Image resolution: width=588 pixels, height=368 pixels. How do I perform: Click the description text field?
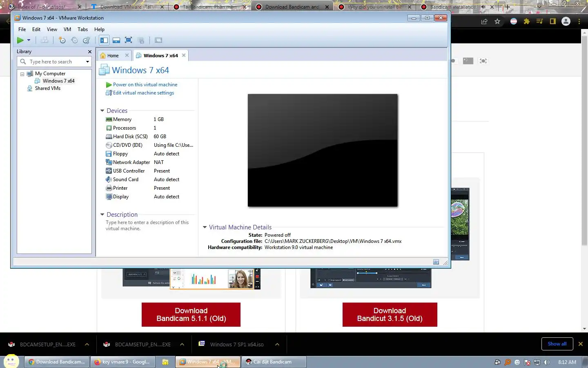147,226
